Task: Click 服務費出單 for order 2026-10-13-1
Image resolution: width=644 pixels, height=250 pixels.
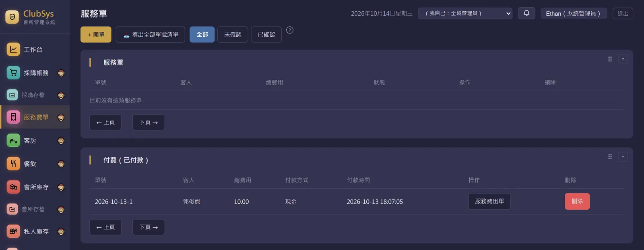Action: 489,202
